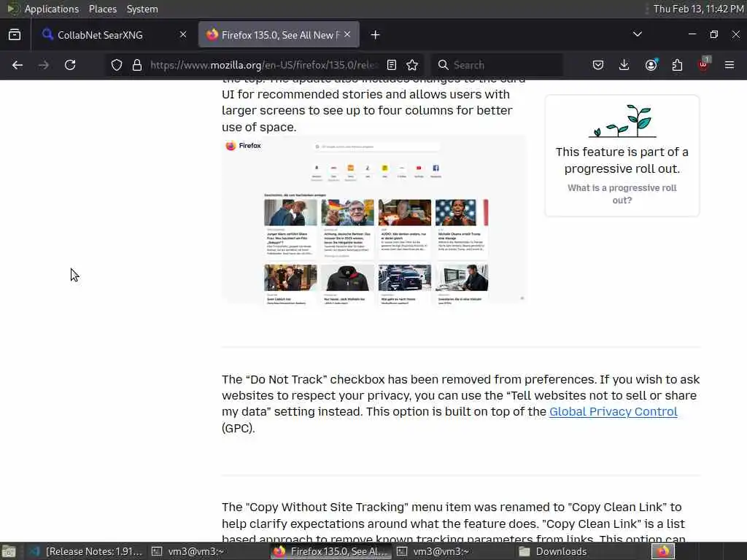Open a new tab with plus button

pyautogui.click(x=376, y=35)
